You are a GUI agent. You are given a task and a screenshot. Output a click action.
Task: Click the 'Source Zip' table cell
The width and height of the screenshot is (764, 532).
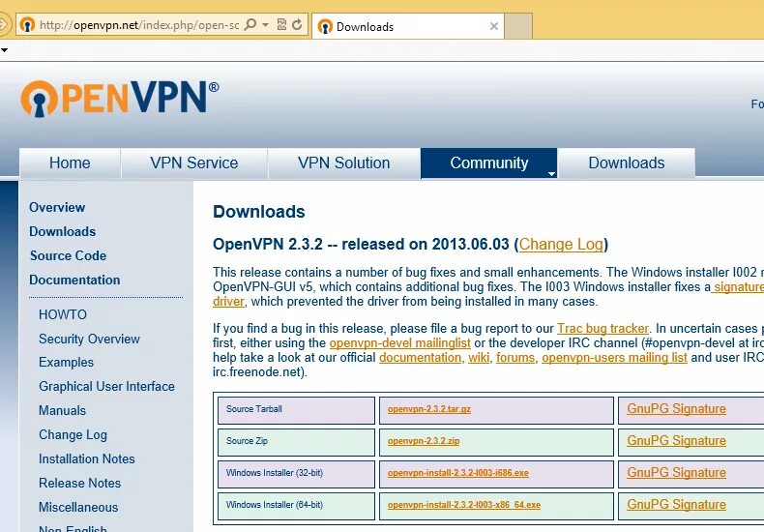[296, 442]
